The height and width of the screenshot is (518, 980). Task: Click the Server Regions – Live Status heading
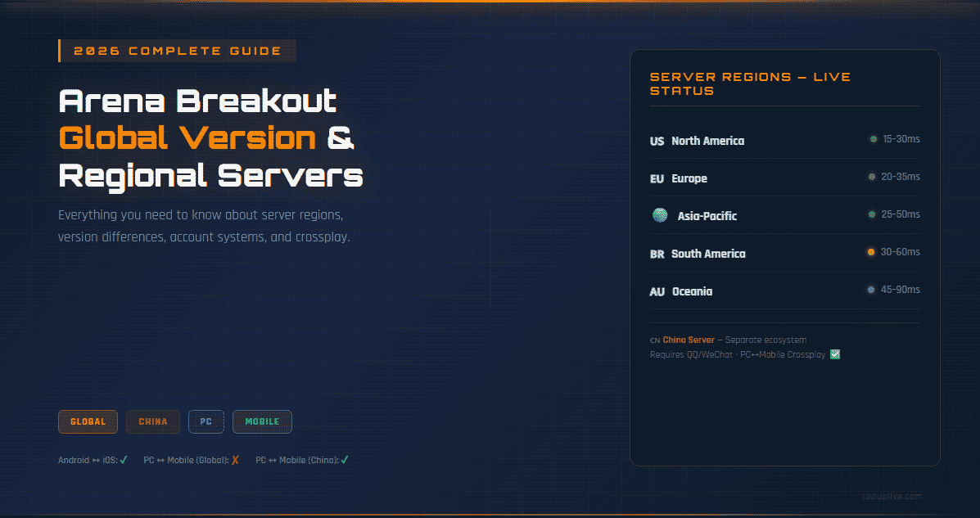click(750, 83)
